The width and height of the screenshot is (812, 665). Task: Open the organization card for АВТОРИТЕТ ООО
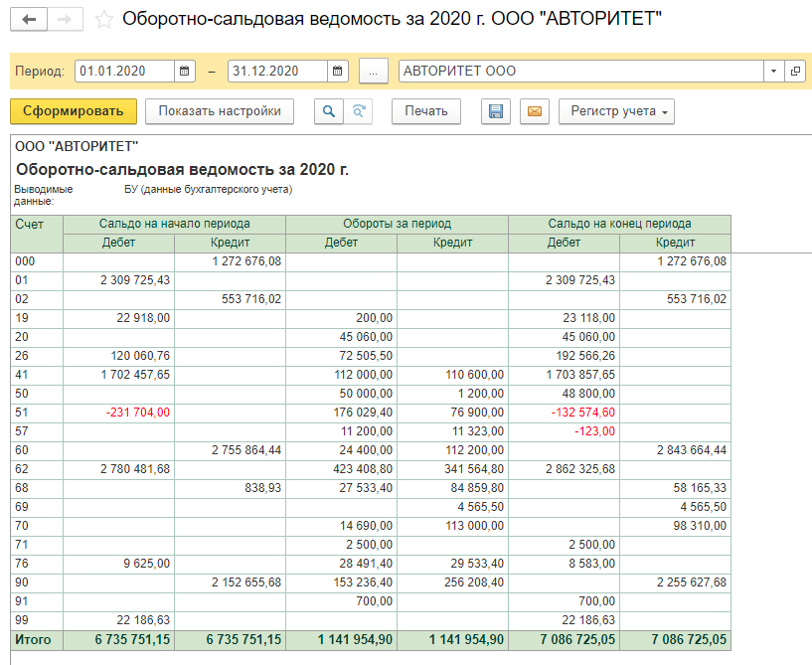click(x=794, y=72)
